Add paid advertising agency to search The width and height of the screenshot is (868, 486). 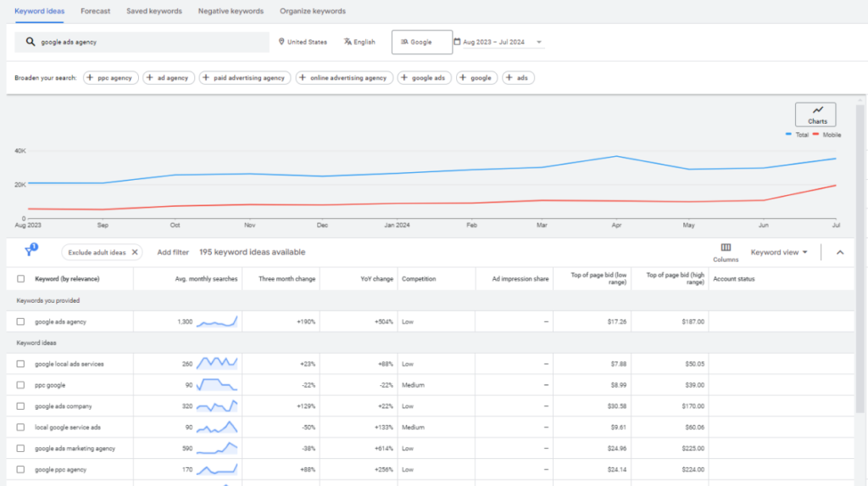[x=245, y=77]
